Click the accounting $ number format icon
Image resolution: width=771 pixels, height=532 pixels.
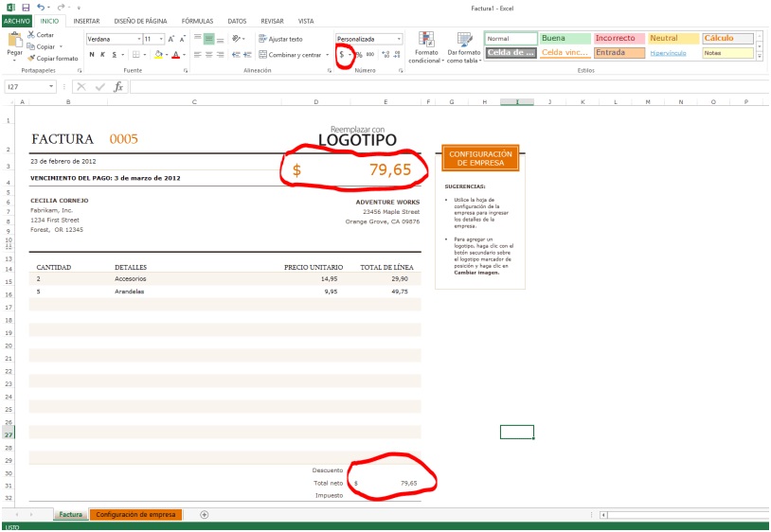pos(342,55)
